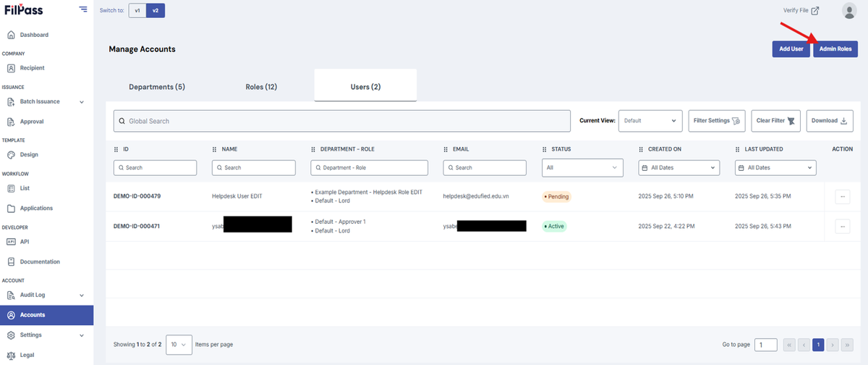This screenshot has height=365, width=868.
Task: Focus the Go to page field
Action: 766,345
